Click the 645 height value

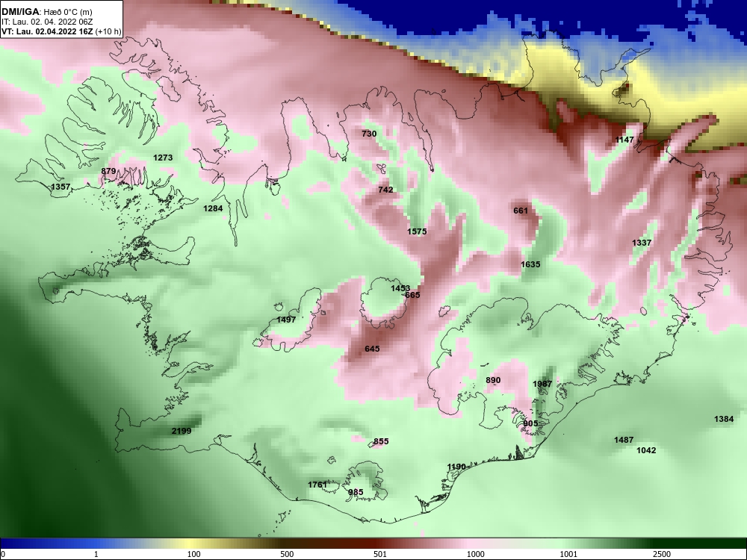(372, 349)
